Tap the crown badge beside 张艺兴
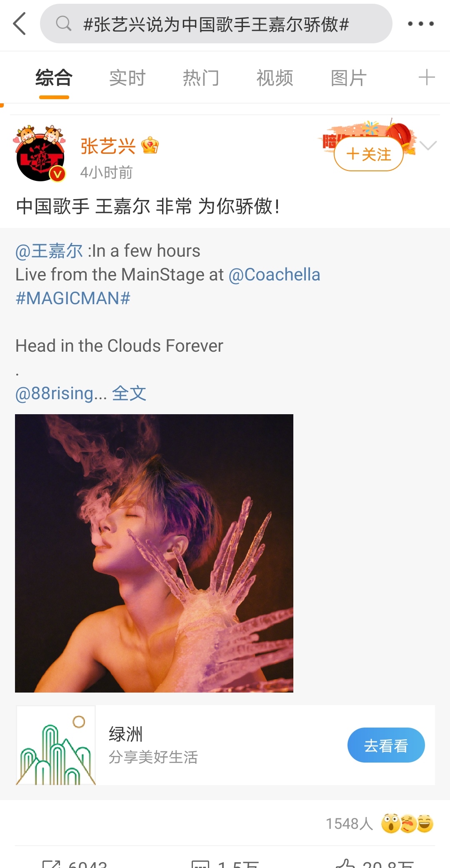The height and width of the screenshot is (868, 450). [150, 146]
